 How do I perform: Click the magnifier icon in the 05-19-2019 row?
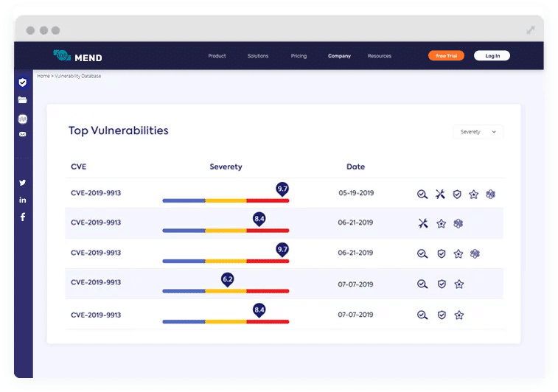point(422,195)
